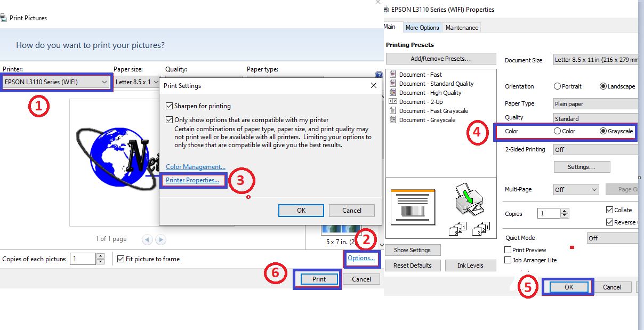Switch to the Maintenance tab
Screen dimensions: 644x330
tap(462, 28)
